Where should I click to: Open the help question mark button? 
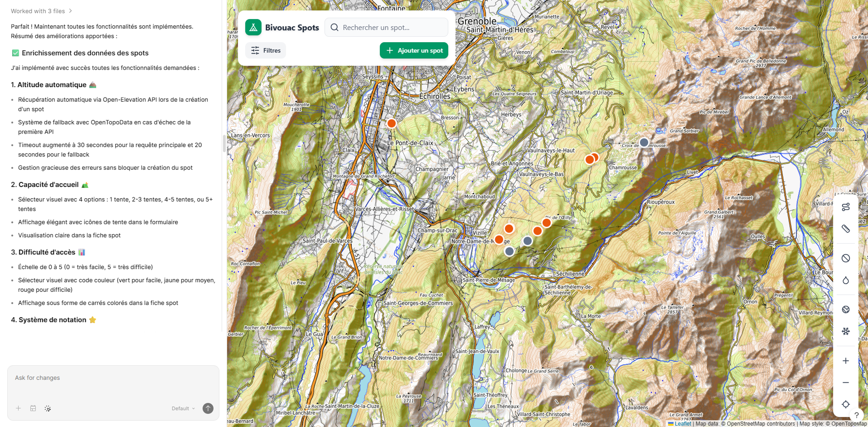point(856,415)
